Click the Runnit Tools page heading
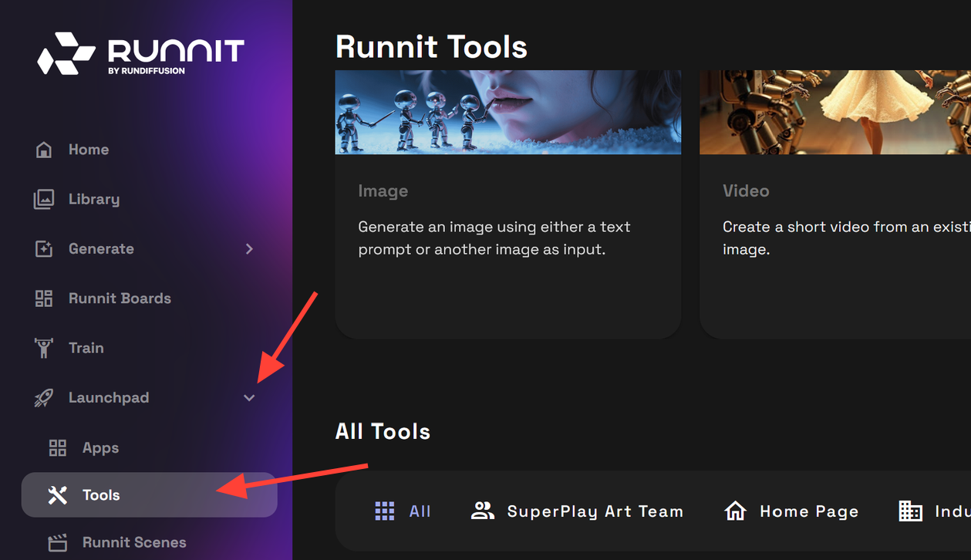Viewport: 971px width, 560px height. tap(431, 47)
